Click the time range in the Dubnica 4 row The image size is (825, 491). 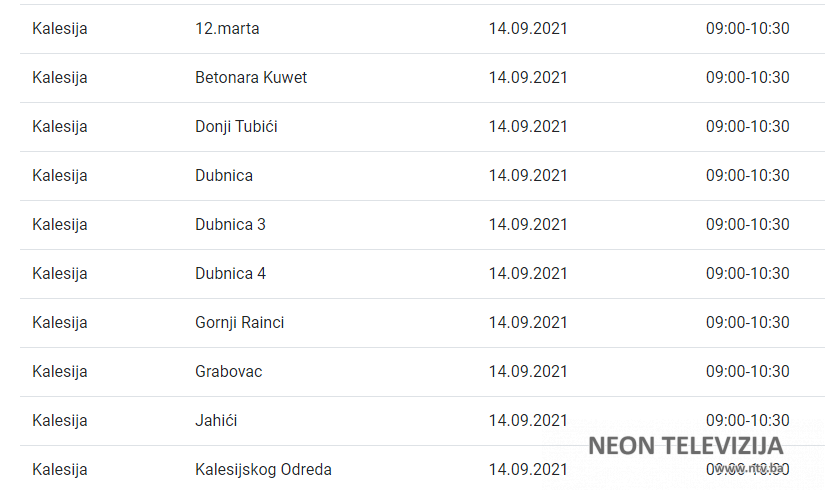click(747, 274)
